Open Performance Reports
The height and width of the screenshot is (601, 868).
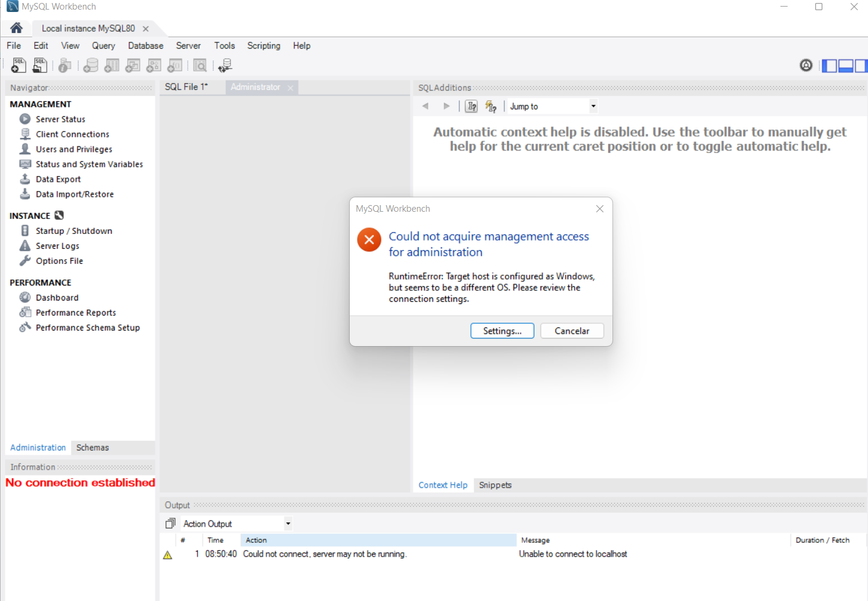click(x=76, y=312)
